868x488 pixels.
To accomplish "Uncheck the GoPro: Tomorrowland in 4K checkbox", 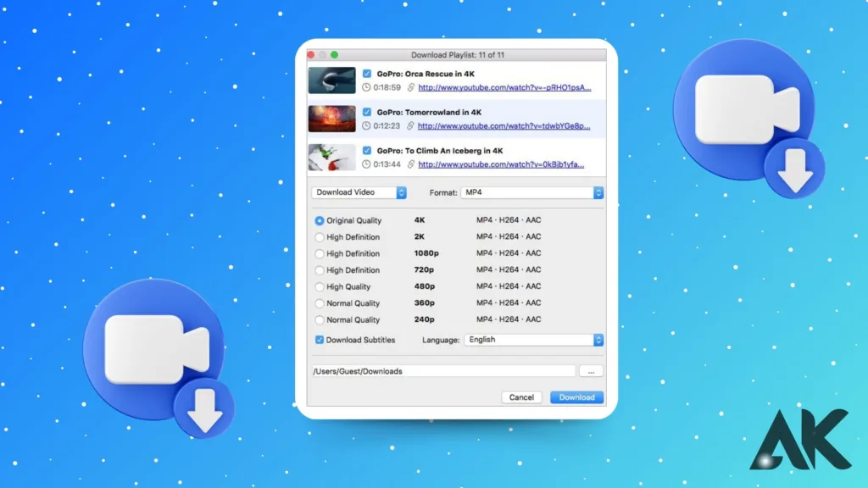I will [367, 112].
